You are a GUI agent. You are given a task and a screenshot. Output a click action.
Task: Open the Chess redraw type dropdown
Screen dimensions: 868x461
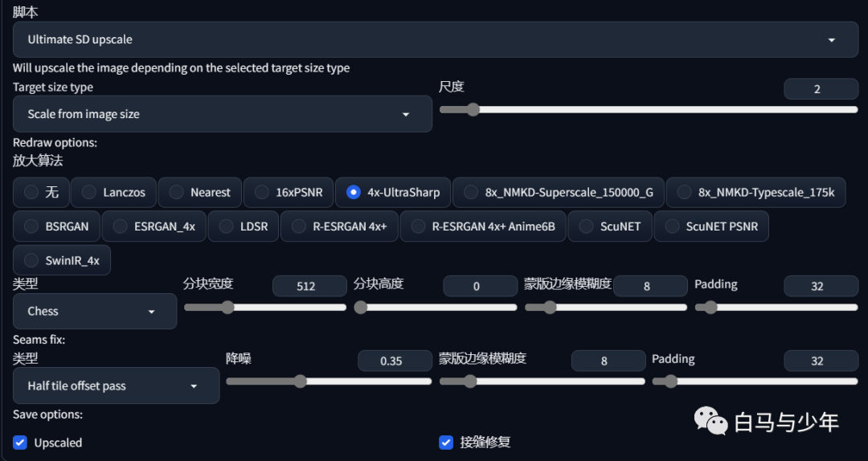pos(95,311)
